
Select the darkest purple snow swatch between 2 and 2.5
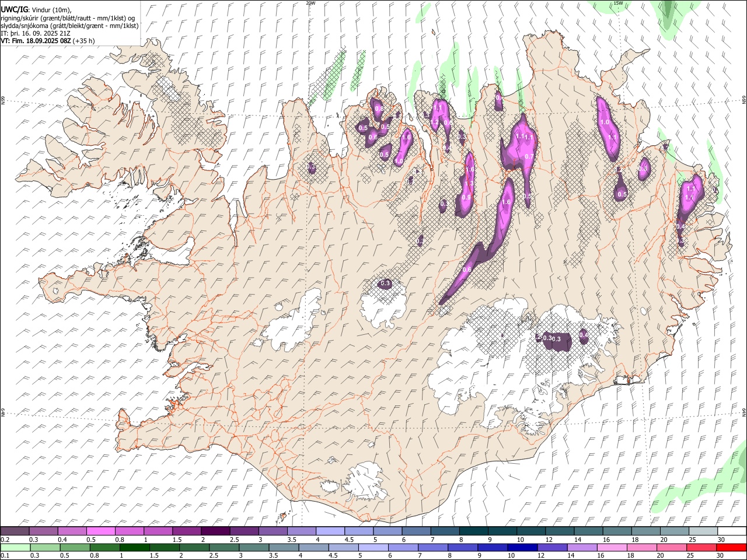215,531
